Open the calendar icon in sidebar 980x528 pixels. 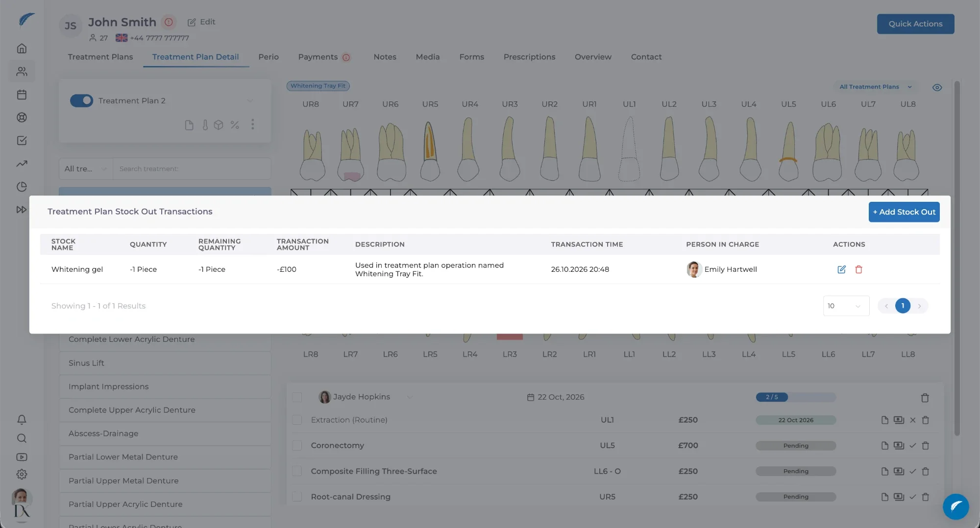click(x=22, y=95)
